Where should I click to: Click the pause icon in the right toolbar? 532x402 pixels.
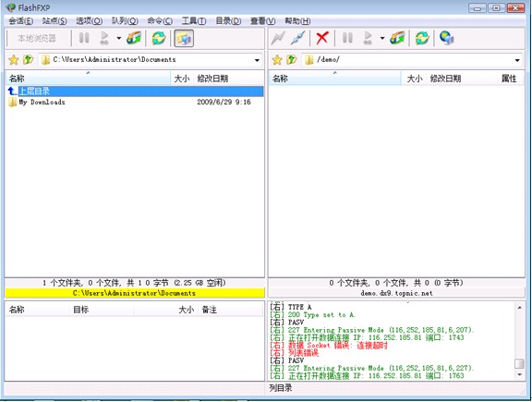(x=347, y=38)
